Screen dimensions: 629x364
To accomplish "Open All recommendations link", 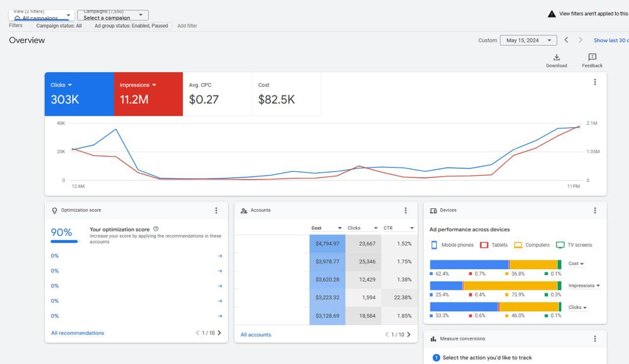I will (x=78, y=333).
